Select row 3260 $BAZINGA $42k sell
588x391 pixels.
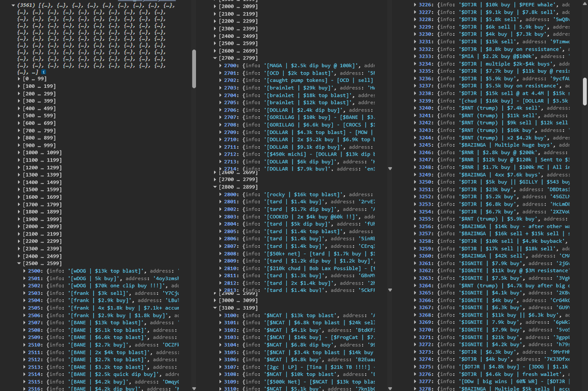(x=492, y=256)
